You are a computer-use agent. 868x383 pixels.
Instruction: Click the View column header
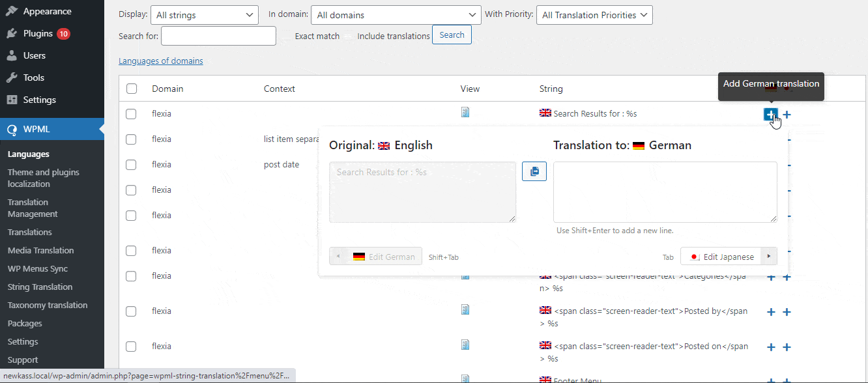pyautogui.click(x=470, y=89)
